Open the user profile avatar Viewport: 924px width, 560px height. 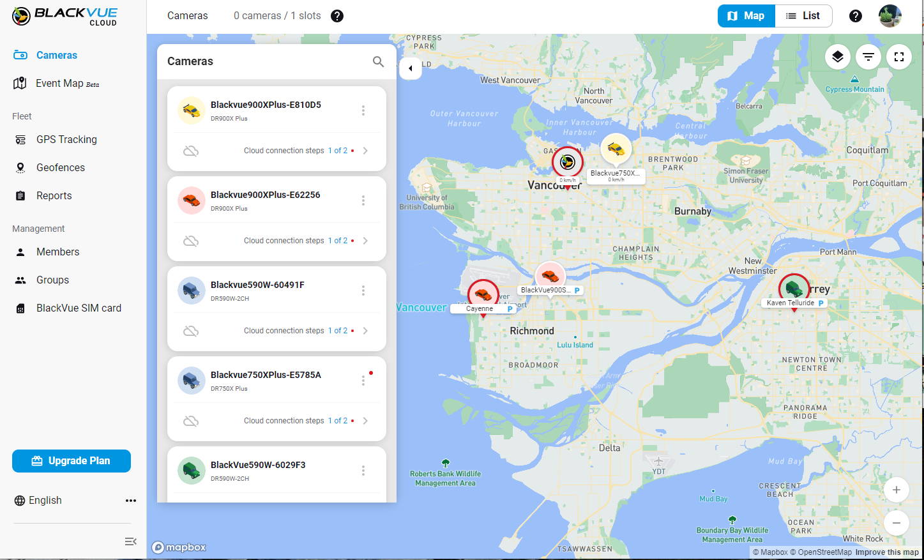[x=890, y=16]
